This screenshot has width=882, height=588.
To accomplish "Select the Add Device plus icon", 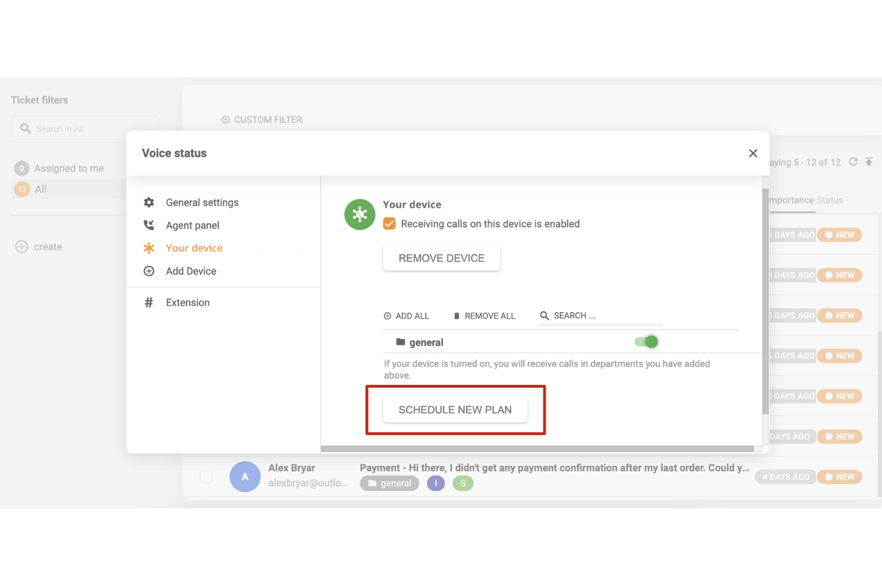I will click(148, 270).
